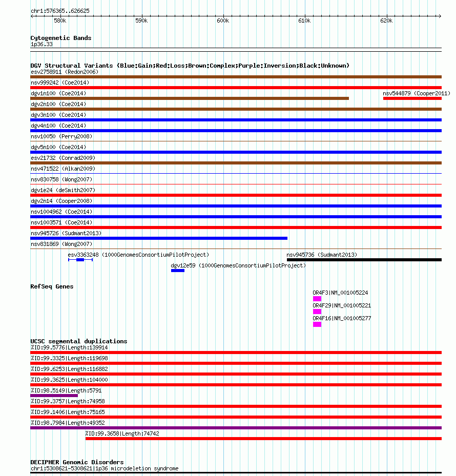The height and width of the screenshot is (476, 456).
Task: Open the nsv830758 (Wong2007) variant label
Action: (x=61, y=179)
